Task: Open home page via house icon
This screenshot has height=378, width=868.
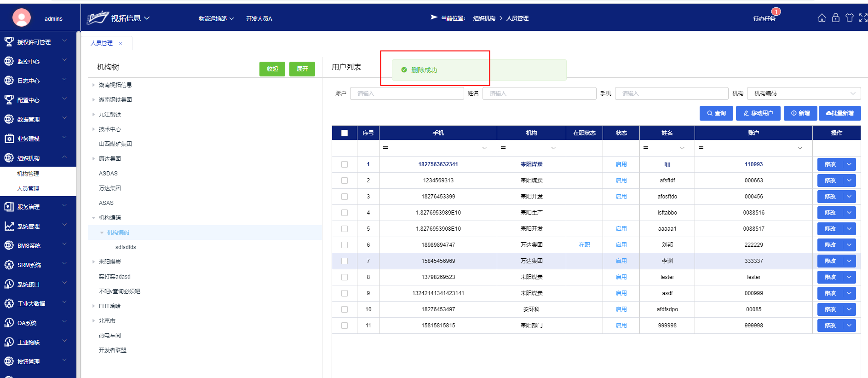Action: 822,18
